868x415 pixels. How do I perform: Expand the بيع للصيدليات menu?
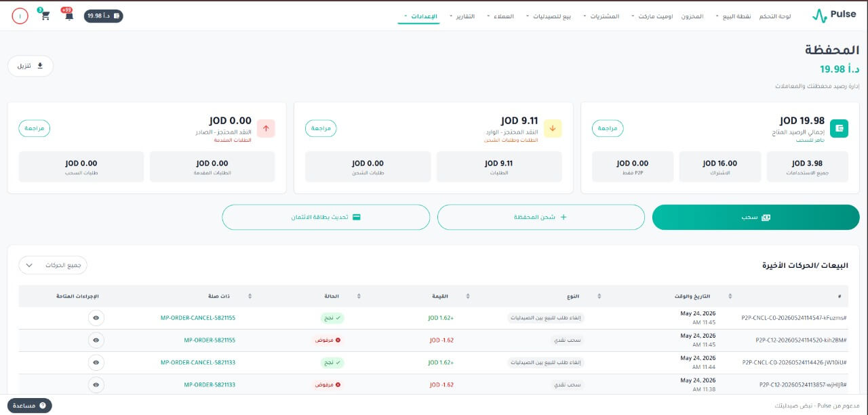[550, 16]
